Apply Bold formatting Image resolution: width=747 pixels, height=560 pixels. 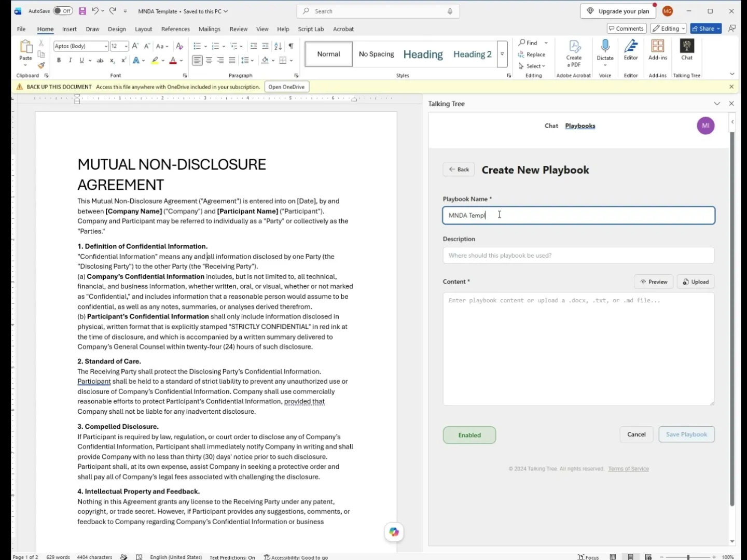click(x=59, y=61)
